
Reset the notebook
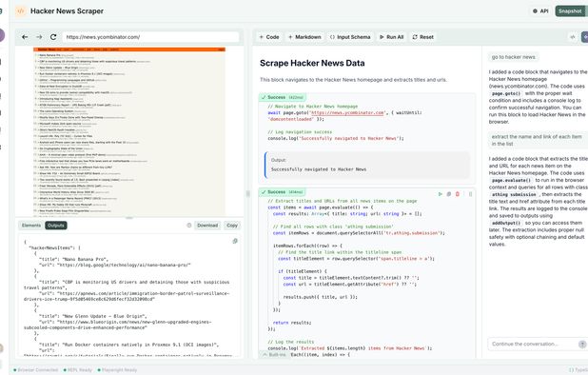click(423, 37)
